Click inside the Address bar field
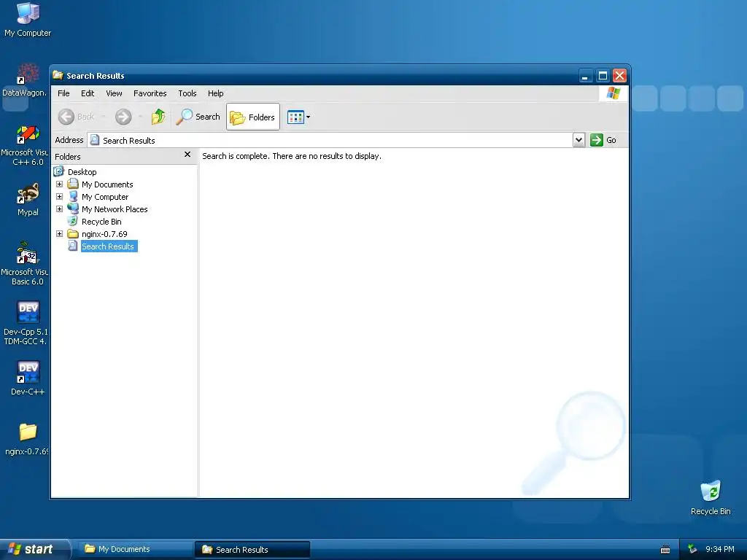Image resolution: width=747 pixels, height=560 pixels. (x=330, y=140)
